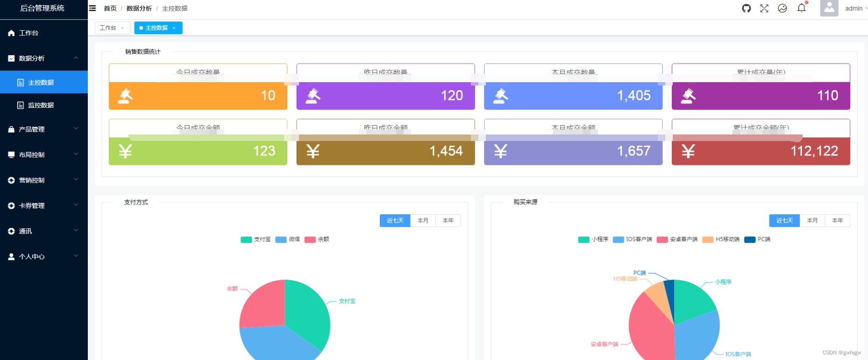
Task: Click the admin user avatar
Action: point(829,8)
